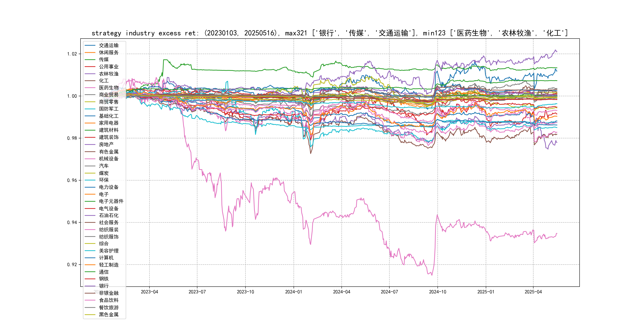
Task: Click the 国防军工 legend color line
Action: (x=90, y=109)
